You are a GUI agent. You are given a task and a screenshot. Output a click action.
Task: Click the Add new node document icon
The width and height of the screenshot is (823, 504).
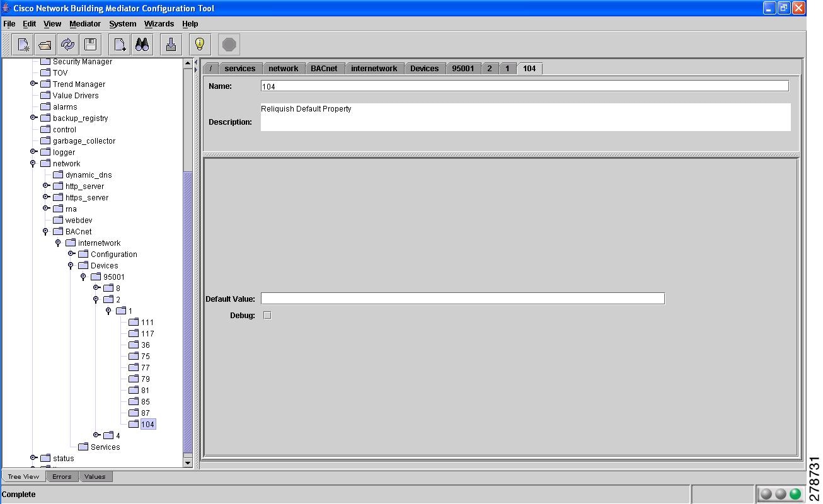(120, 44)
